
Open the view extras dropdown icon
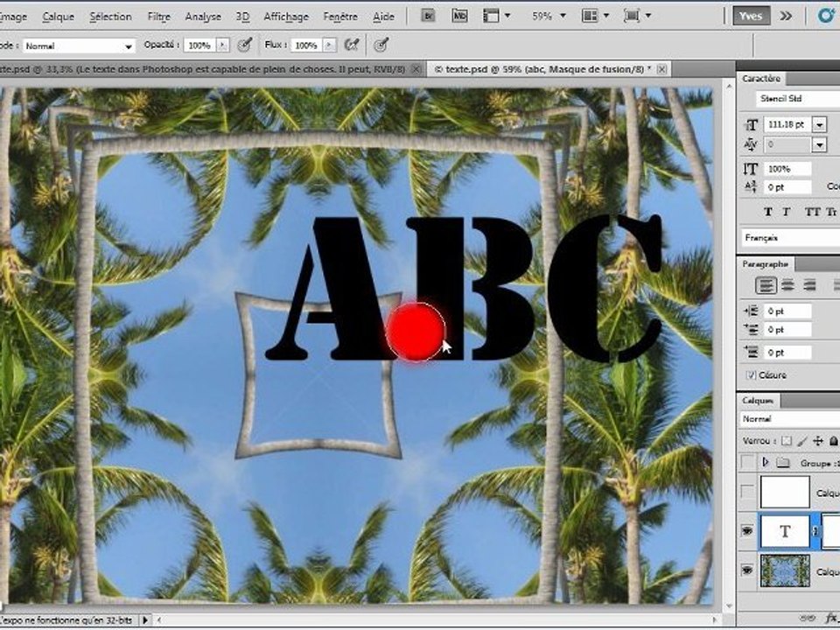pos(496,16)
